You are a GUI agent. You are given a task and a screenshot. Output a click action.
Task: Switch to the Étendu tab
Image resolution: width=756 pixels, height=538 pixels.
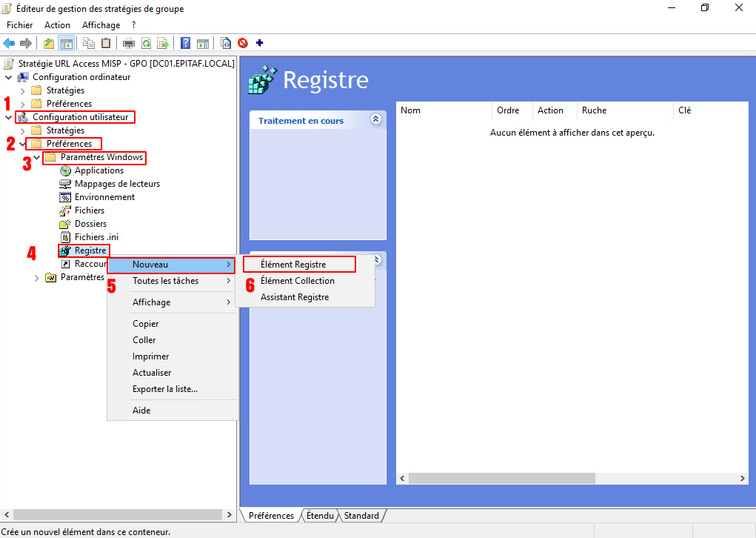320,516
